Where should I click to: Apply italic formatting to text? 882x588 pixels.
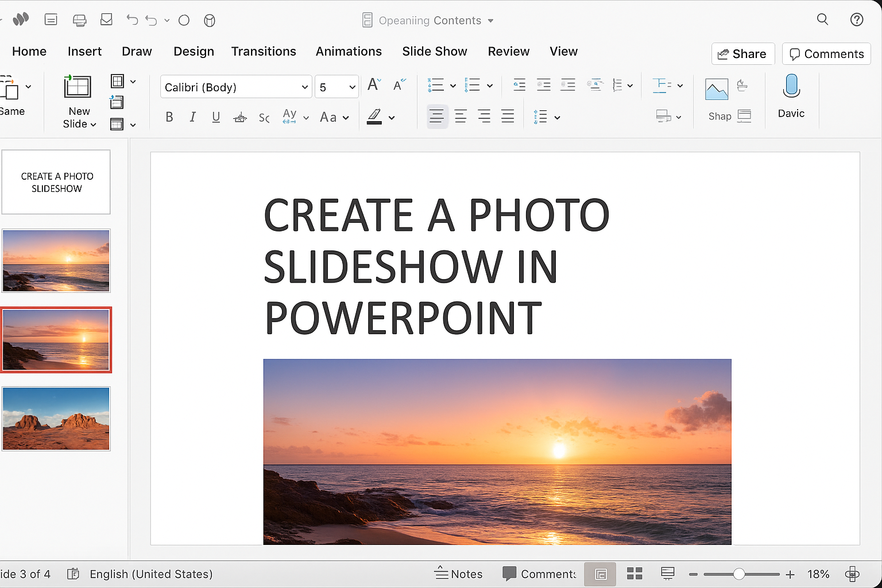[x=192, y=117]
